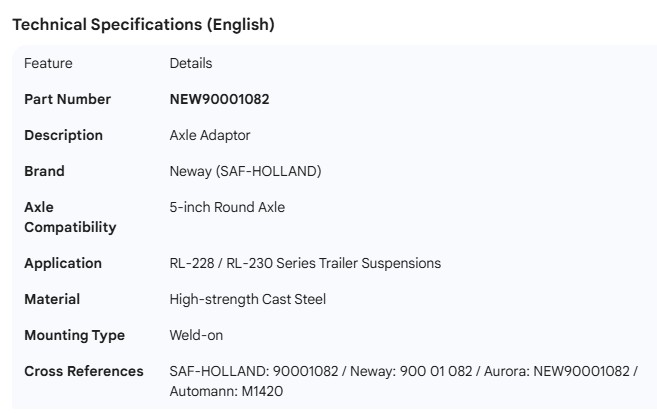Select the Material row label
The height and width of the screenshot is (413, 657).
[52, 299]
